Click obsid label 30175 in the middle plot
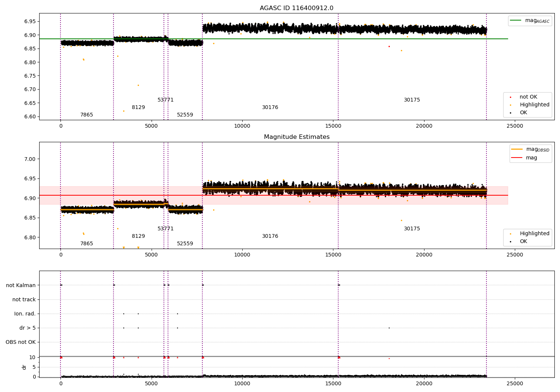Image resolution: width=560 pixels, height=392 pixels. 412,229
